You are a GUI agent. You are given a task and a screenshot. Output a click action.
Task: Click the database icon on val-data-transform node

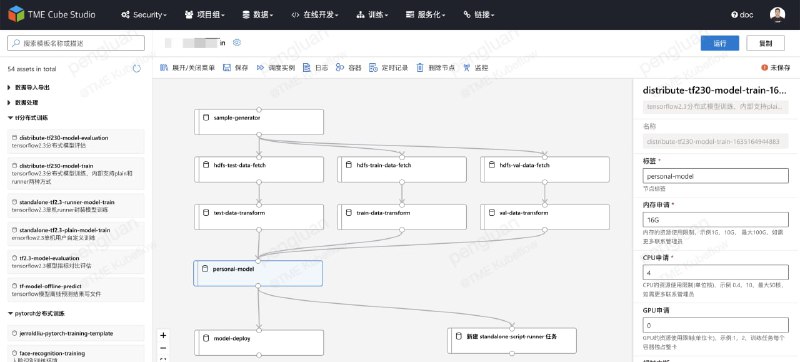click(492, 212)
